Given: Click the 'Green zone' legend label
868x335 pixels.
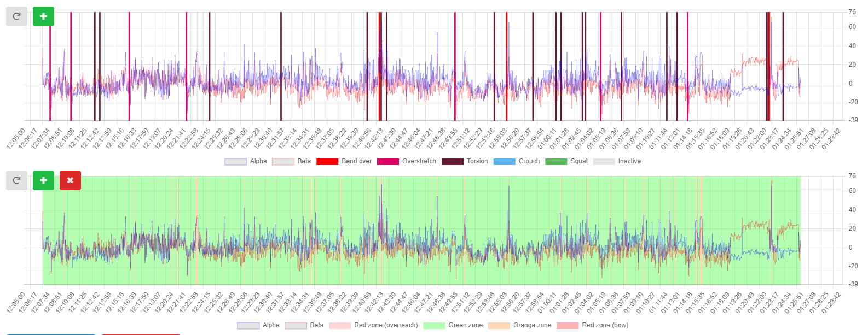Looking at the screenshot, I should (465, 325).
